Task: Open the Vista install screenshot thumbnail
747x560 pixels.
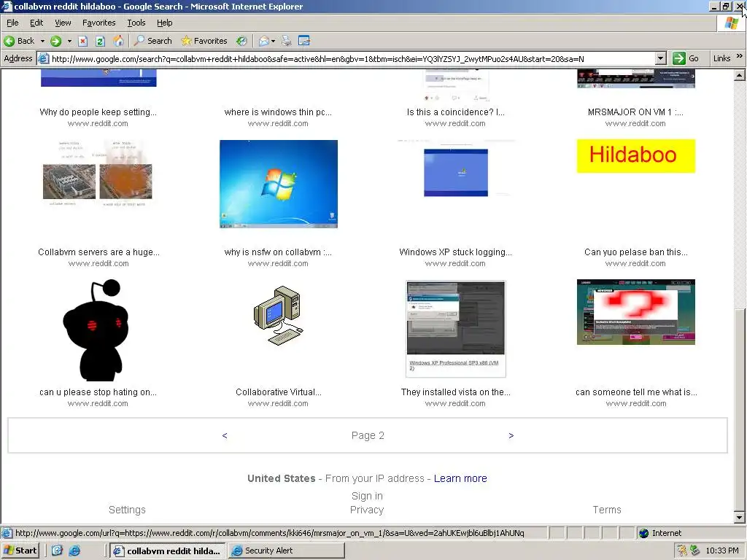Action: click(456, 329)
